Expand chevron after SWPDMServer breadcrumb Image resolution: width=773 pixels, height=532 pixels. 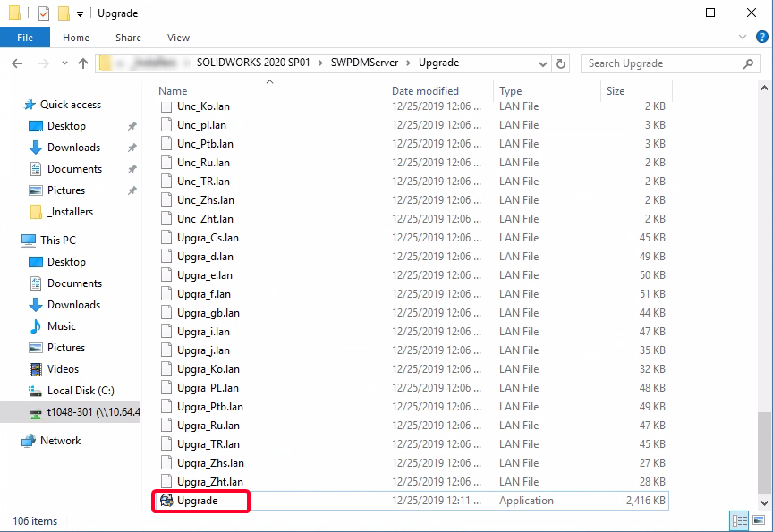(408, 63)
